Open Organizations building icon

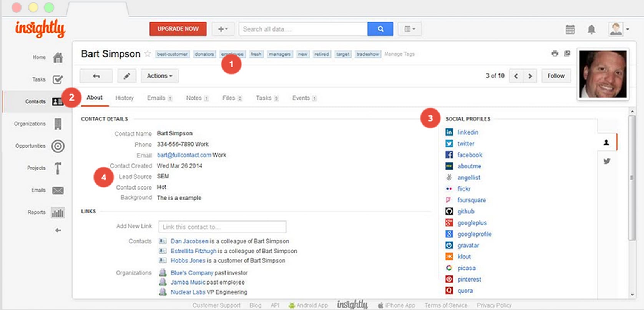point(58,124)
